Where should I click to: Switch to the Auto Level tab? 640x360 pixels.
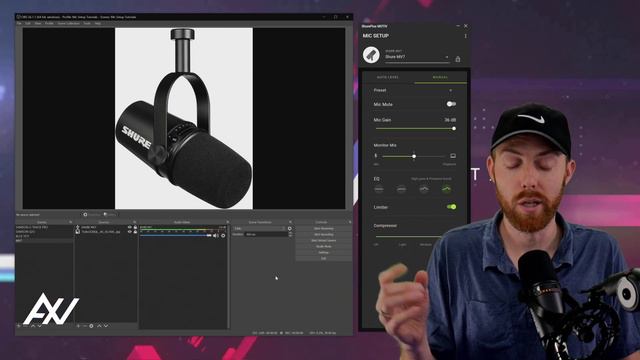(x=387, y=77)
